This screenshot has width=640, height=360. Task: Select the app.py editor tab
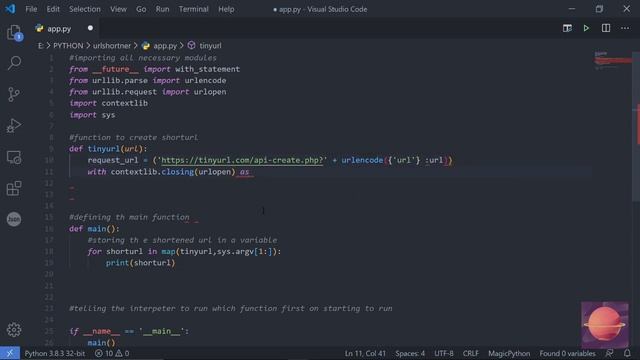click(x=59, y=29)
